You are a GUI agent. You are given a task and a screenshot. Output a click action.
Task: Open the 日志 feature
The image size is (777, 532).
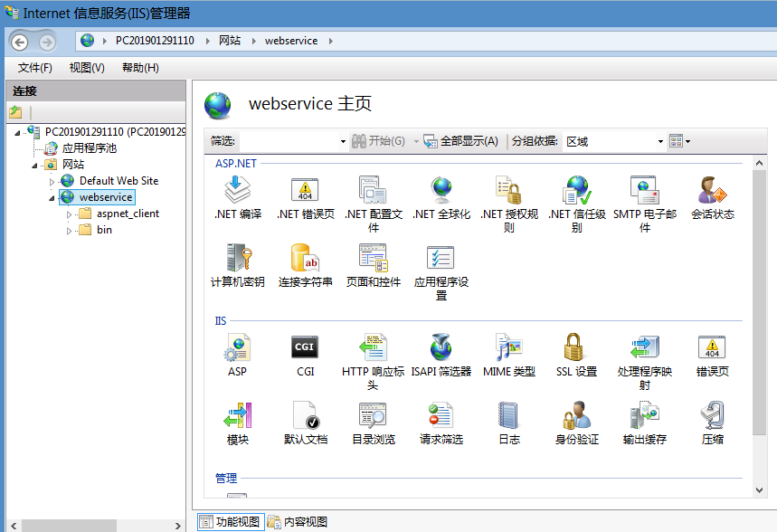(x=509, y=423)
